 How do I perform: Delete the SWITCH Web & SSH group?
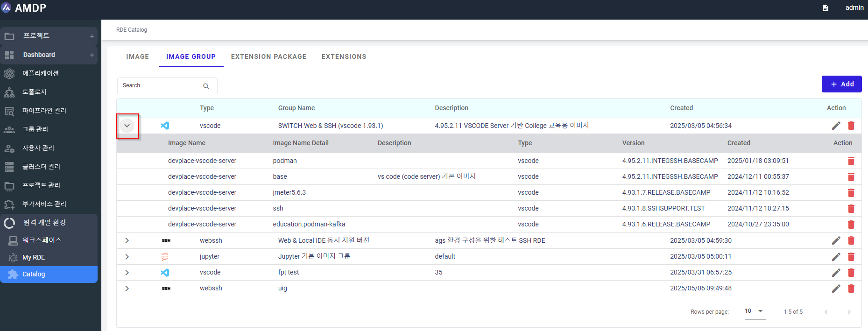pyautogui.click(x=851, y=126)
